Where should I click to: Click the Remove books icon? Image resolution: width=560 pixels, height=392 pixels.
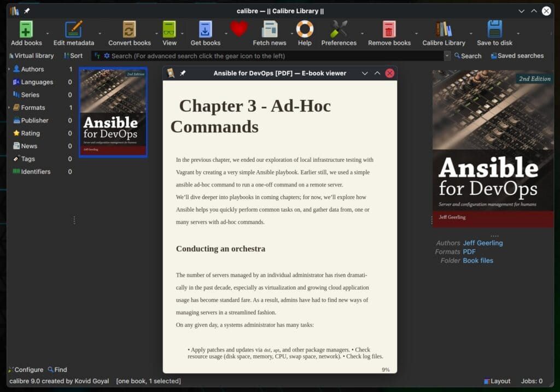pos(389,28)
